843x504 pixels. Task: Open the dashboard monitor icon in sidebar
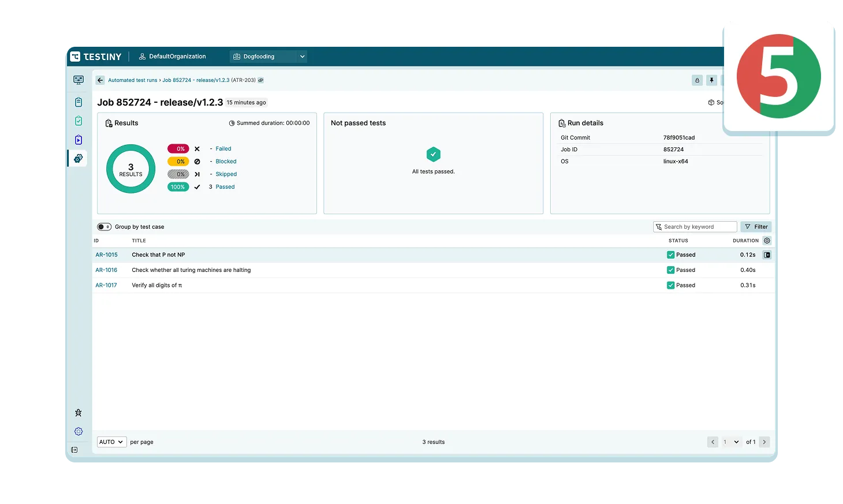(79, 80)
